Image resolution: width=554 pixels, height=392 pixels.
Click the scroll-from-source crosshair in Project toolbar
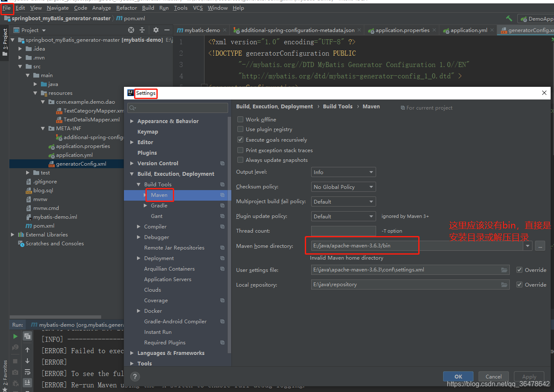tap(131, 30)
